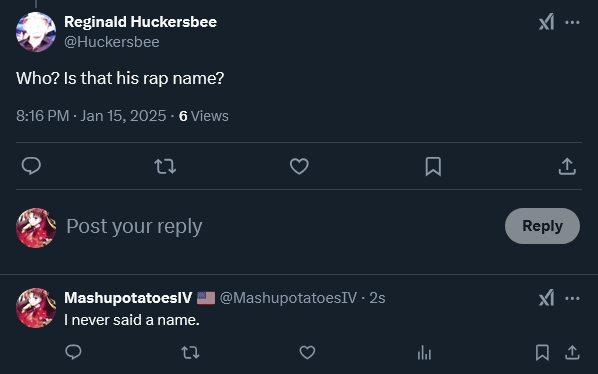Reply to Reginald Huckersbee's post via comment icon
Screen dimensions: 598x374
pyautogui.click(x=31, y=166)
